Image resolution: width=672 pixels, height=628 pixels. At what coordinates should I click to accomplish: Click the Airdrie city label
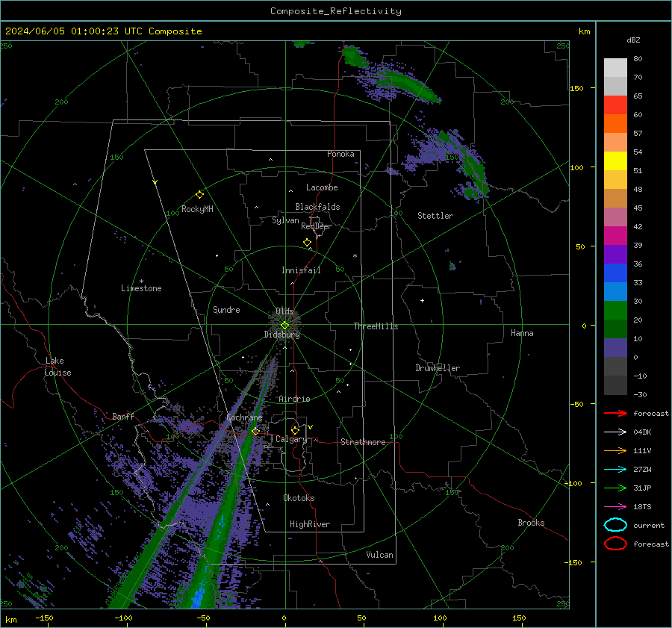point(294,399)
